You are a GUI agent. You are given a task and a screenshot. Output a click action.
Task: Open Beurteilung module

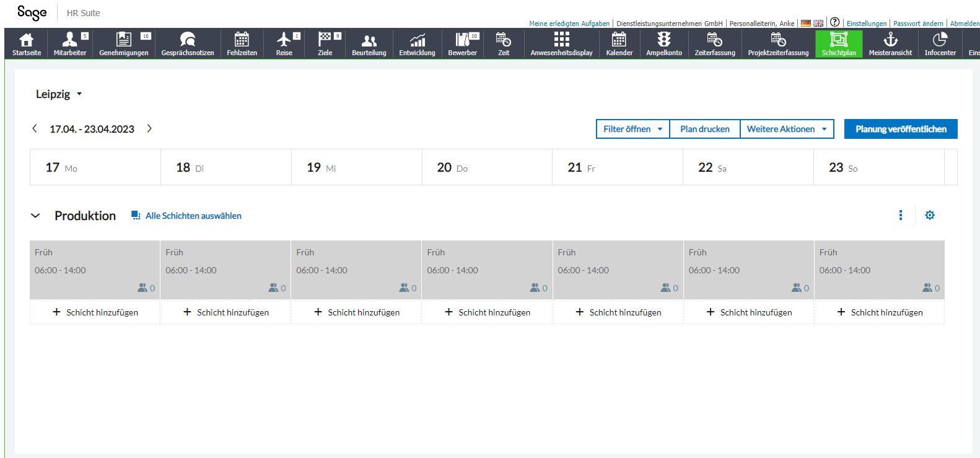(x=369, y=43)
